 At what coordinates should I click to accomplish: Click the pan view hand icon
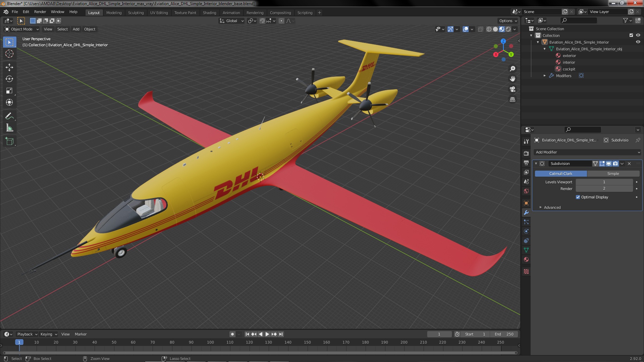[513, 79]
